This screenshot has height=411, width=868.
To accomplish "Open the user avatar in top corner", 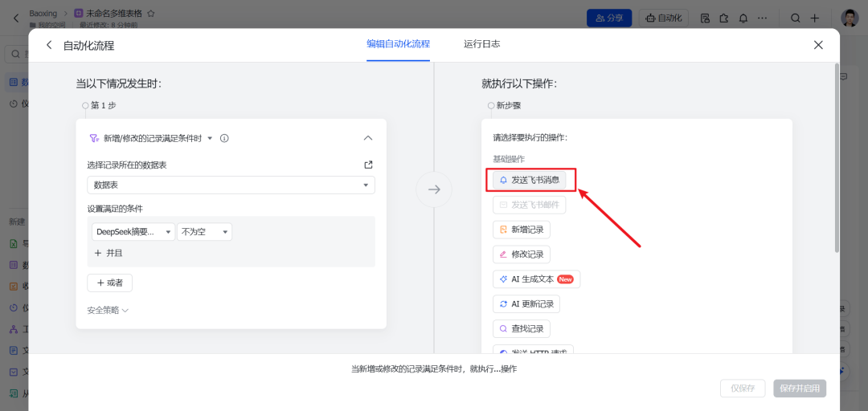I will point(850,18).
